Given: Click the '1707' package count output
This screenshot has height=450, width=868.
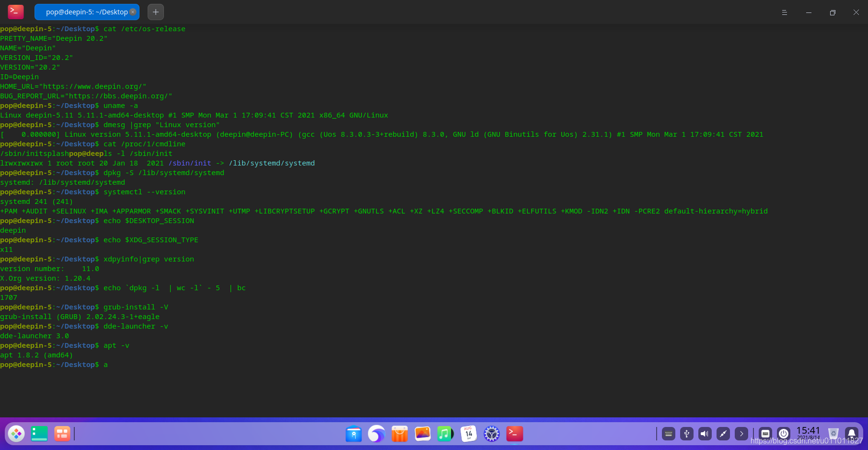Looking at the screenshot, I should (9, 297).
